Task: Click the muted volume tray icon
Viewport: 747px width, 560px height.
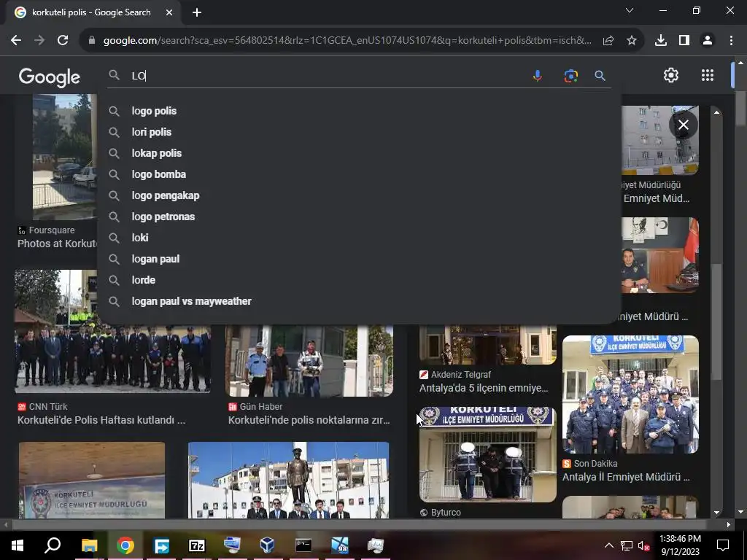Action: pyautogui.click(x=644, y=545)
